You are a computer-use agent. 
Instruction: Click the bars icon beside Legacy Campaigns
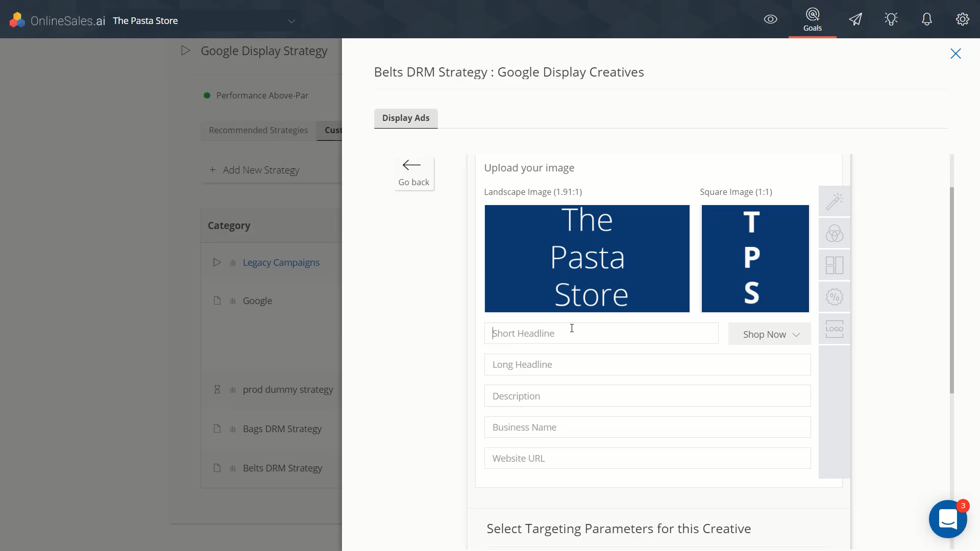click(x=233, y=263)
